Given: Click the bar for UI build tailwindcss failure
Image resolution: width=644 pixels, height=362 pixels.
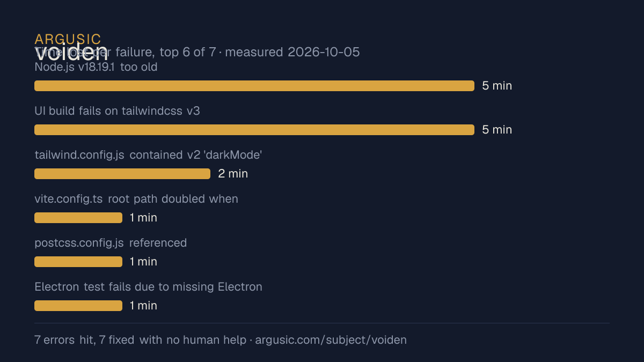Looking at the screenshot, I should 254,130.
